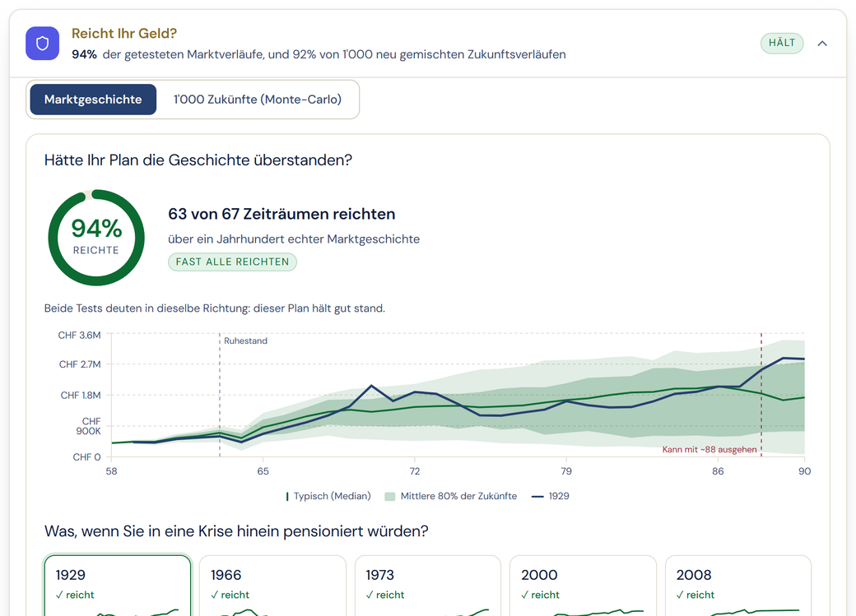Open the 1'000 Zukünfte (Monte-Carlo) tab
Viewport: 856px width, 616px height.
coord(257,100)
